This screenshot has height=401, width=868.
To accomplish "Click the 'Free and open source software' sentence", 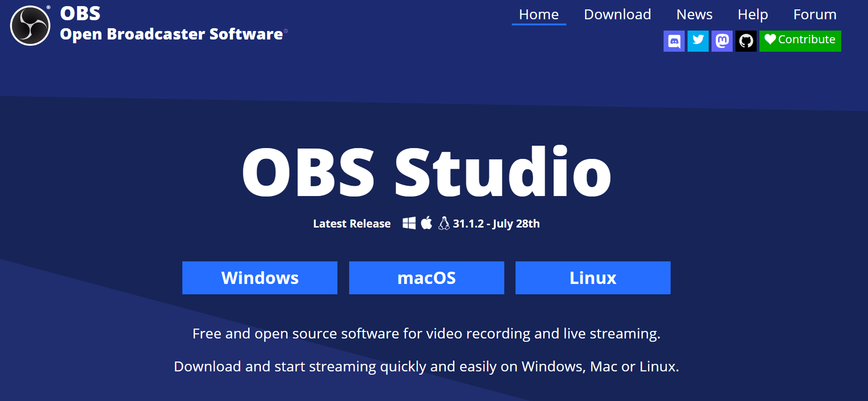I will pyautogui.click(x=427, y=333).
